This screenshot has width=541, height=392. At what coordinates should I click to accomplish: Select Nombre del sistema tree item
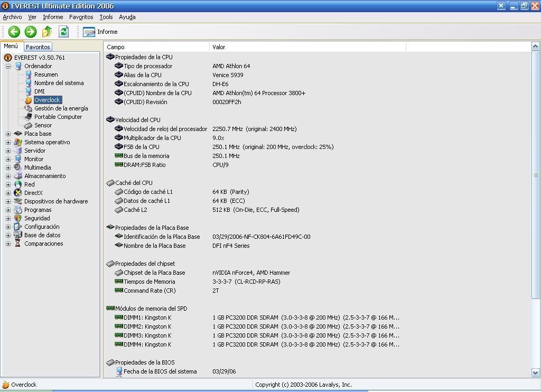(x=59, y=83)
